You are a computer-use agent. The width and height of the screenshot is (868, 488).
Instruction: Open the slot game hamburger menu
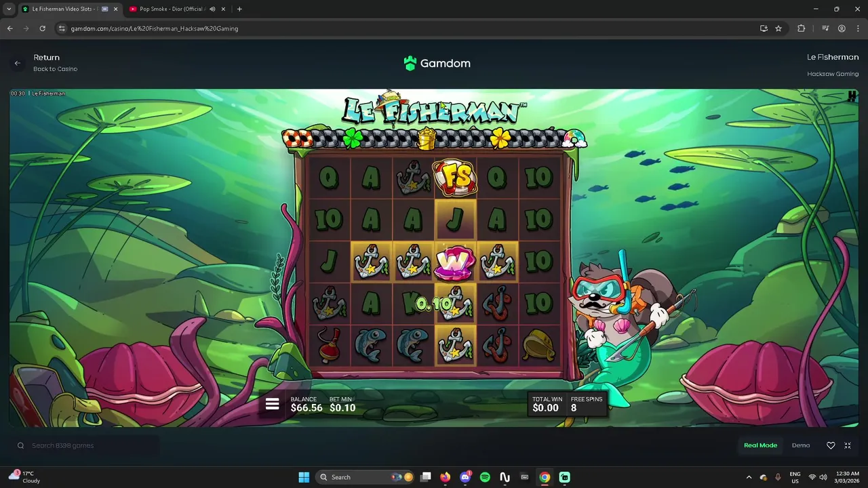[272, 404]
